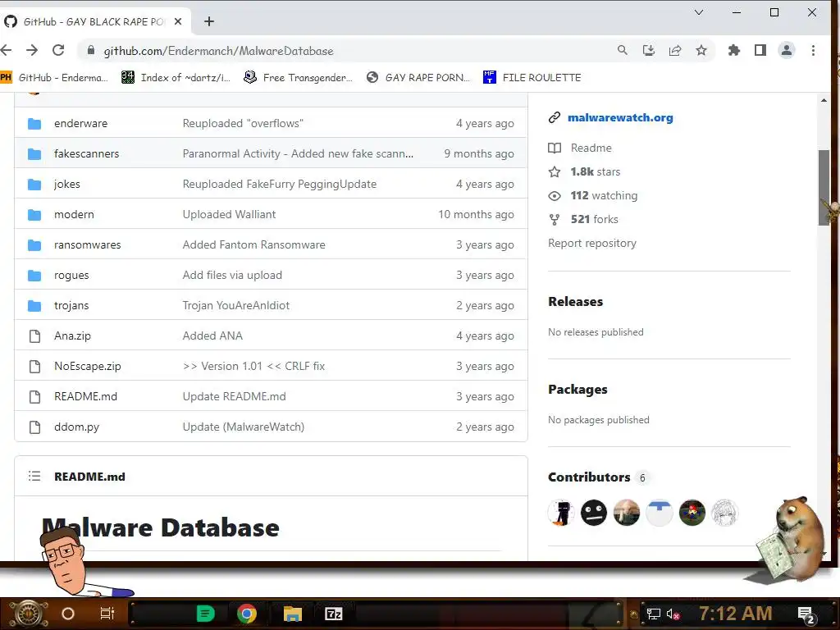Image resolution: width=840 pixels, height=630 pixels.
Task: Open the Chrome profile avatar
Action: point(787,50)
